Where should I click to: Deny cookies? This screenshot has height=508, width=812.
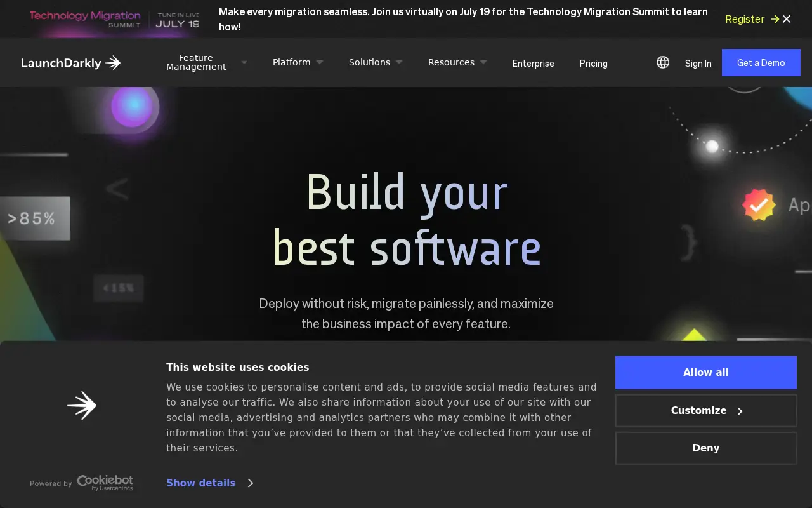click(x=706, y=448)
